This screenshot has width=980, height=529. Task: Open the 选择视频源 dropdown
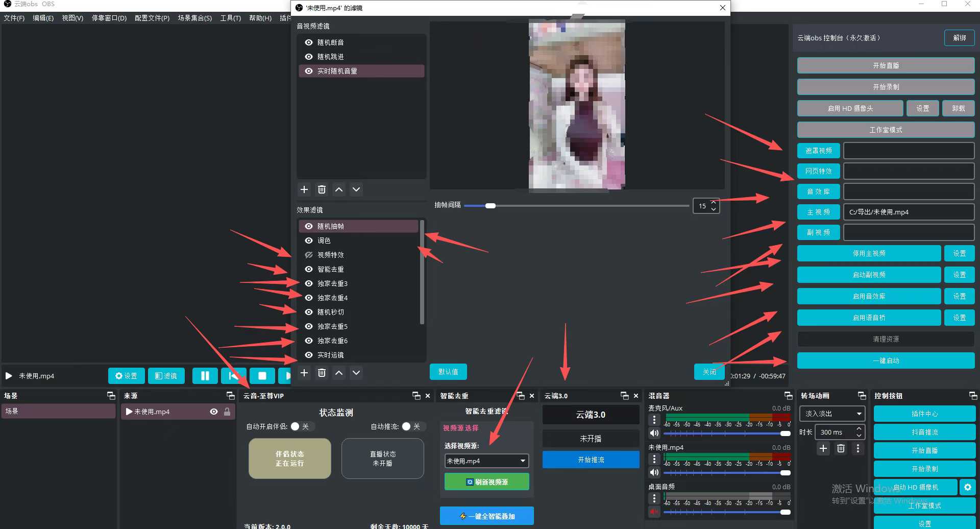(x=486, y=461)
